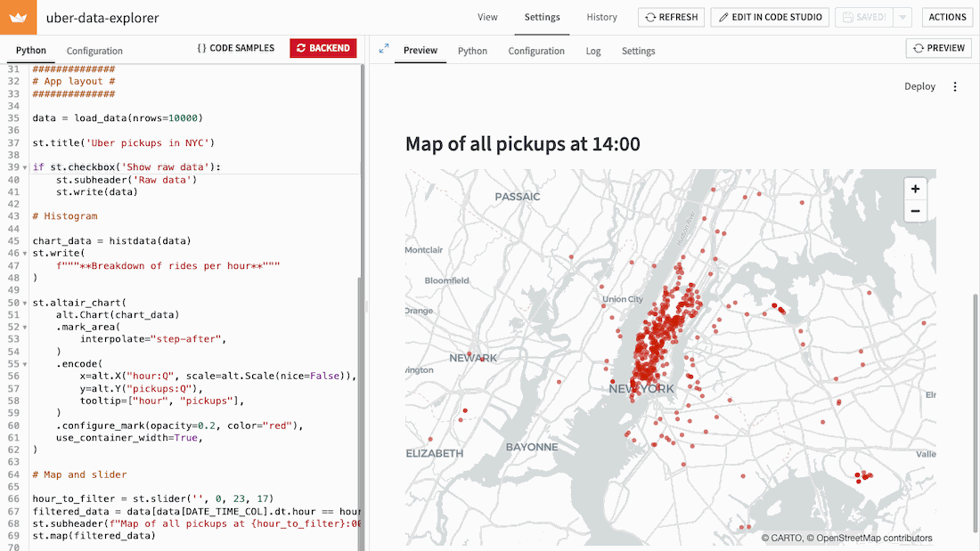
Task: Zoom in on the map
Action: [915, 189]
